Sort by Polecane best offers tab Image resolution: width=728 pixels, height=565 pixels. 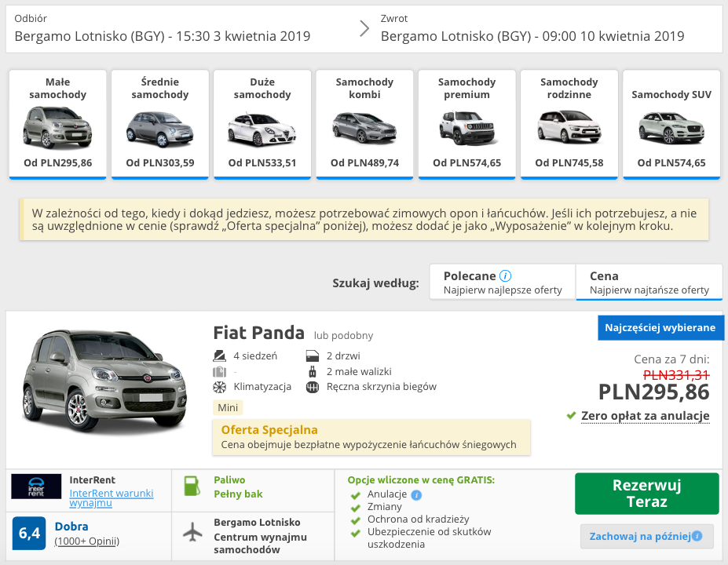(x=503, y=282)
